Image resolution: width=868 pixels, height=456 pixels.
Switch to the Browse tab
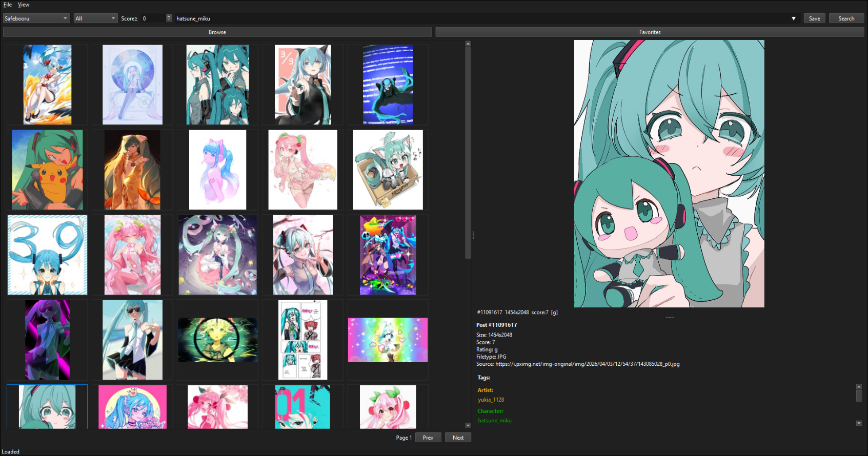pos(217,32)
